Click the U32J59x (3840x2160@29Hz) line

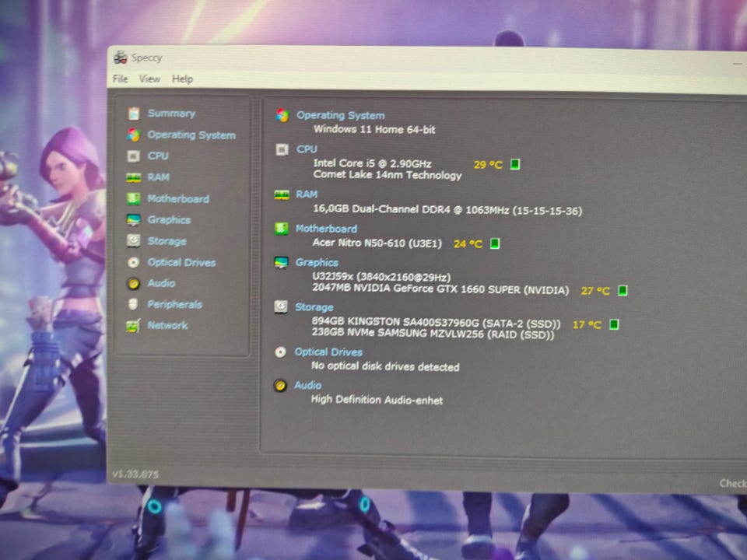381,277
